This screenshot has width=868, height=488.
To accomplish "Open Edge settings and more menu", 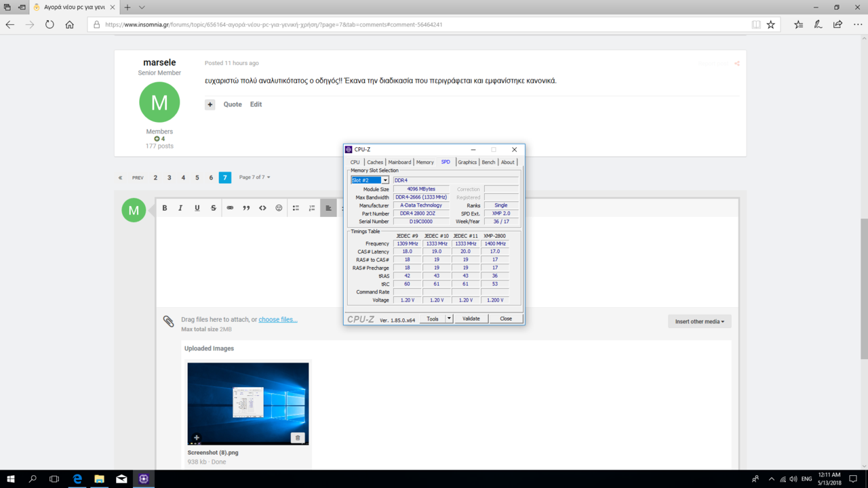I will click(x=858, y=24).
